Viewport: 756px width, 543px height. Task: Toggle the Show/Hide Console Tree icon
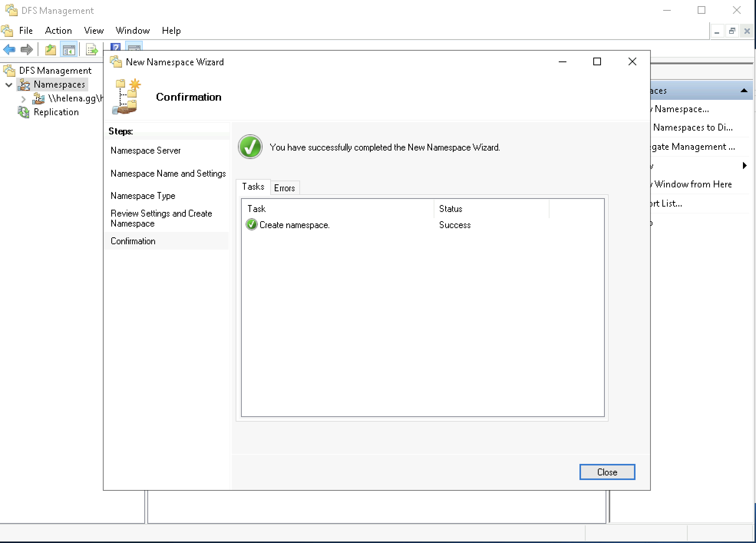(x=69, y=50)
